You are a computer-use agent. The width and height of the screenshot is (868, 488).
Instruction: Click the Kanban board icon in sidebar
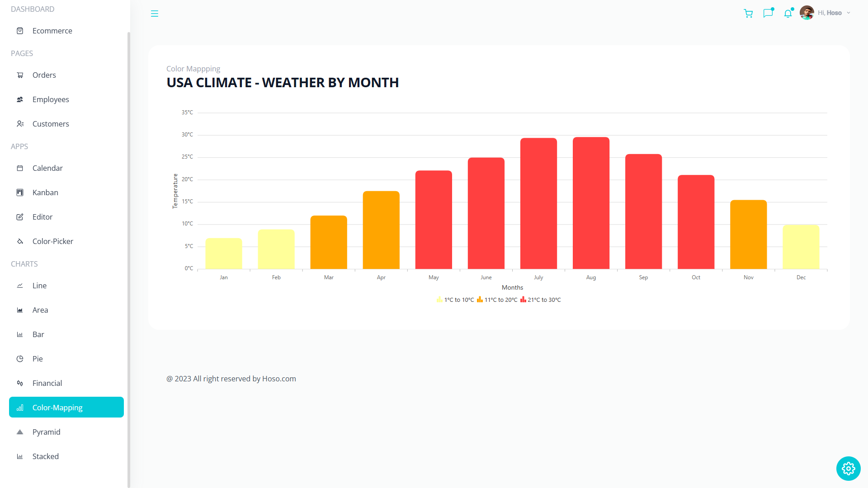click(20, 192)
